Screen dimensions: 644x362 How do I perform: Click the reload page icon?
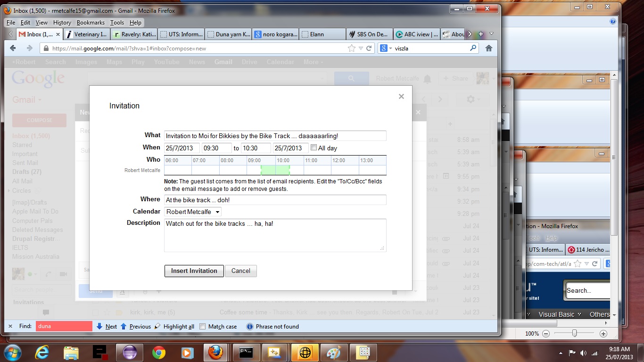pos(369,48)
